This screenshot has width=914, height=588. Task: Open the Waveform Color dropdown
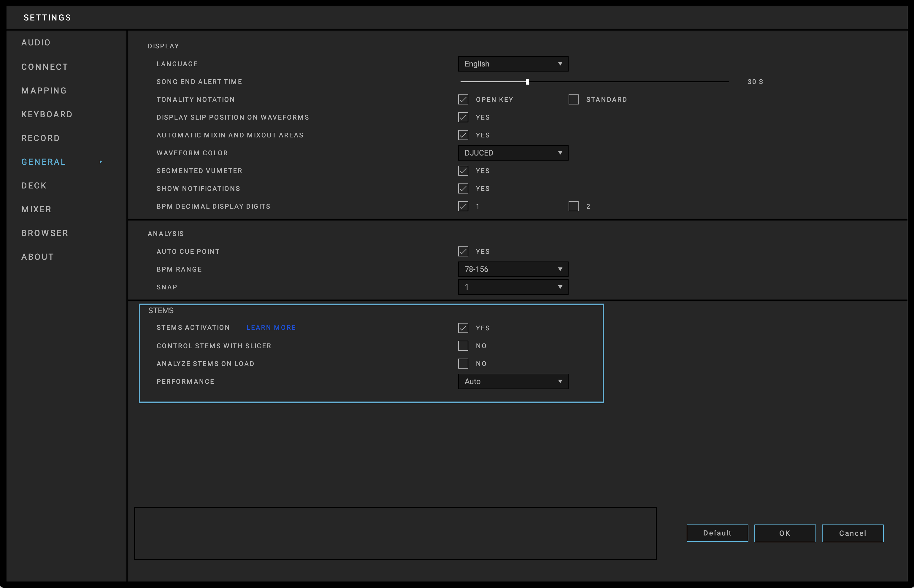coord(513,153)
